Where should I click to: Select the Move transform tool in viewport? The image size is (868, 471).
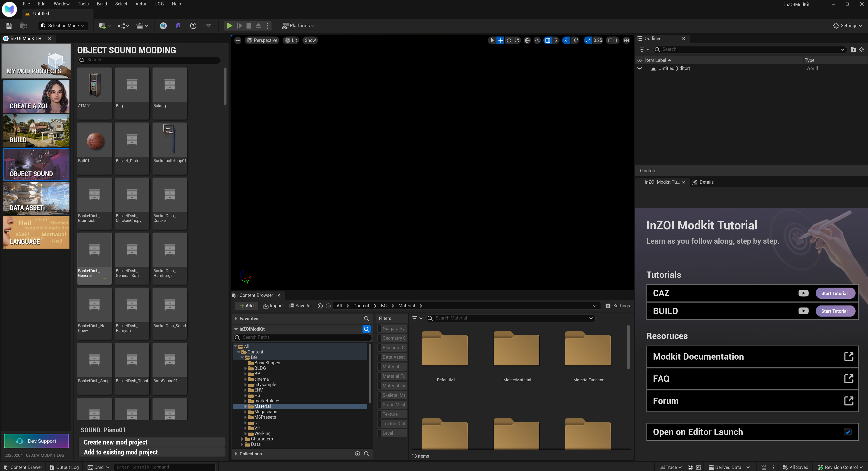click(x=501, y=40)
